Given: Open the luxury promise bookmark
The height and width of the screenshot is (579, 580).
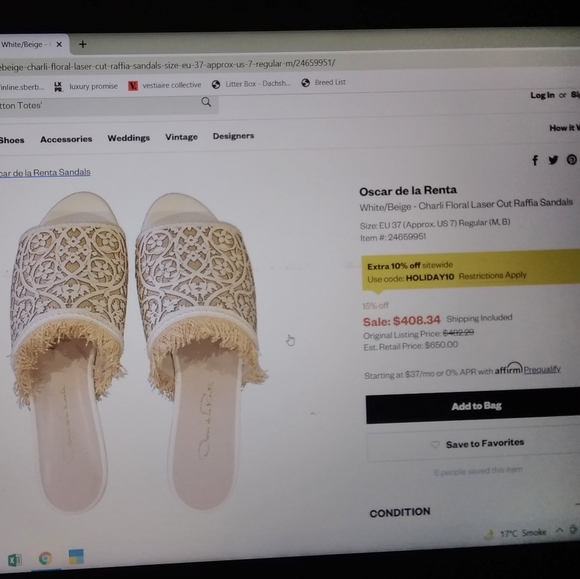Looking at the screenshot, I should point(86,86).
